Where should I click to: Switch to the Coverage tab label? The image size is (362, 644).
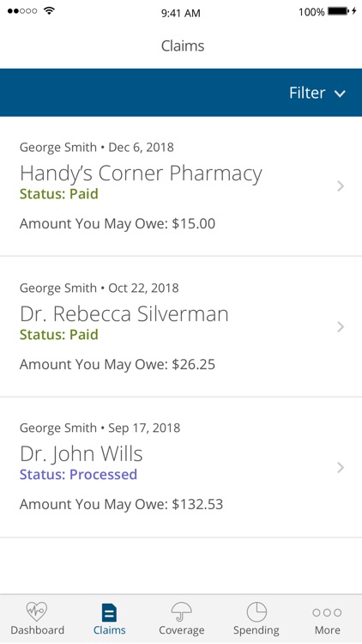point(181,630)
